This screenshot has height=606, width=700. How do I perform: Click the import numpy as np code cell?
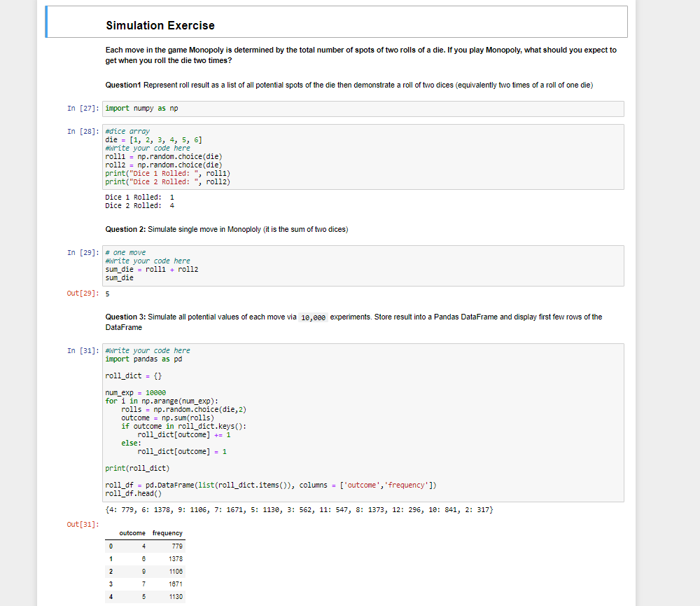pos(363,109)
